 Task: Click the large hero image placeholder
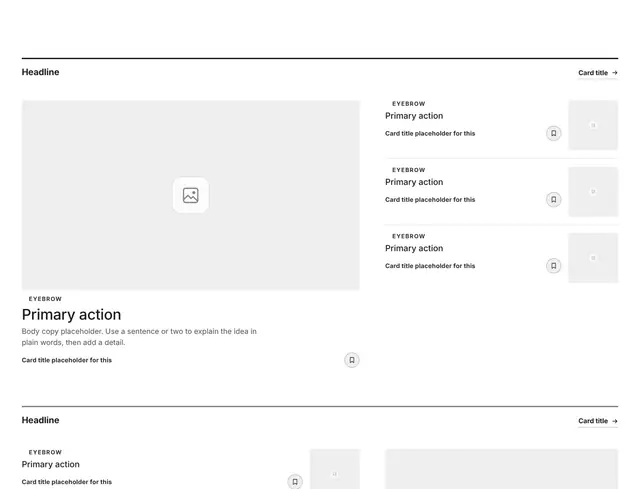tap(191, 195)
